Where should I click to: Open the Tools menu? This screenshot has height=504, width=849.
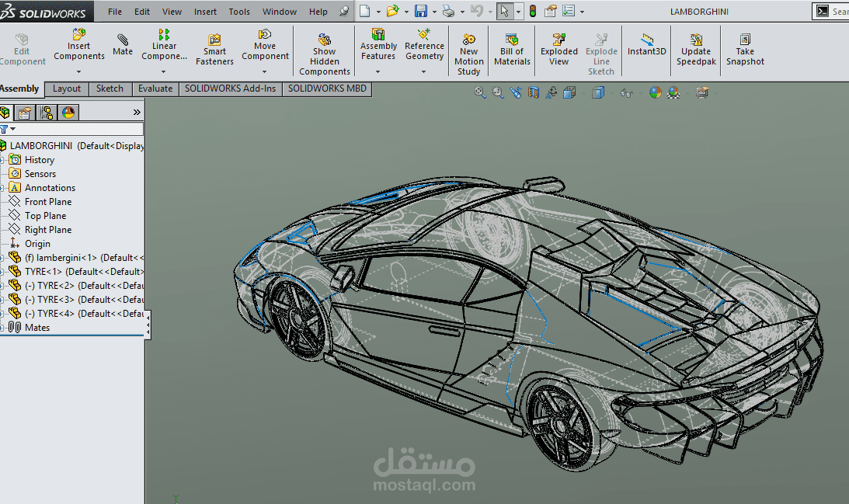pyautogui.click(x=238, y=12)
